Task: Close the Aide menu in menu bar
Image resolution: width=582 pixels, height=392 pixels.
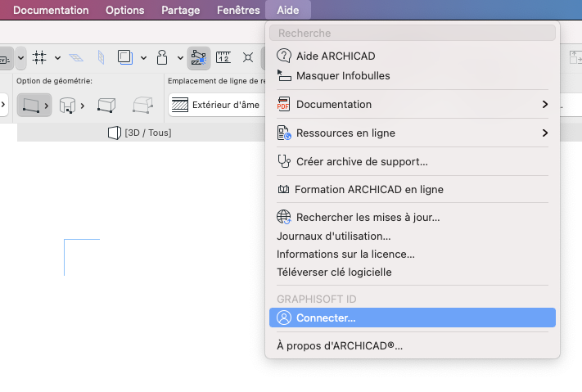Action: (288, 10)
